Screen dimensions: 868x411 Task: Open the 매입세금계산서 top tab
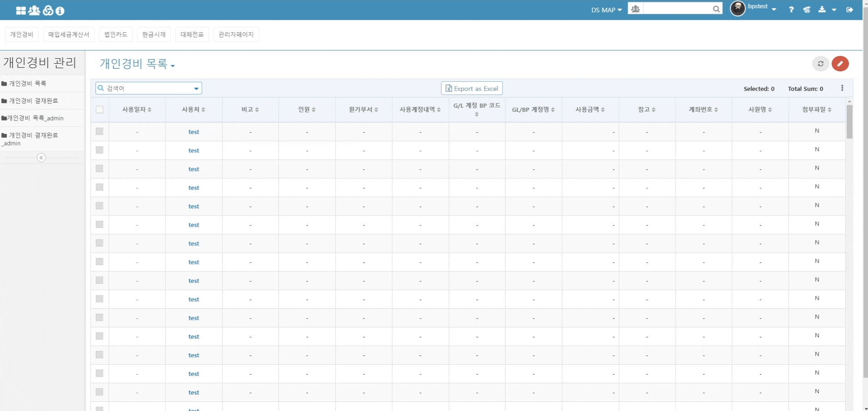69,35
